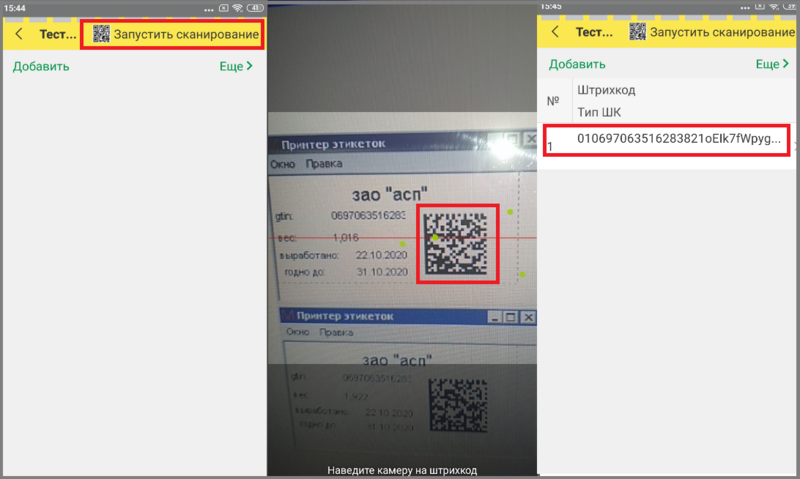Tap the Тест... title on the barcode table screen
This screenshot has width=800, height=479.
point(594,32)
